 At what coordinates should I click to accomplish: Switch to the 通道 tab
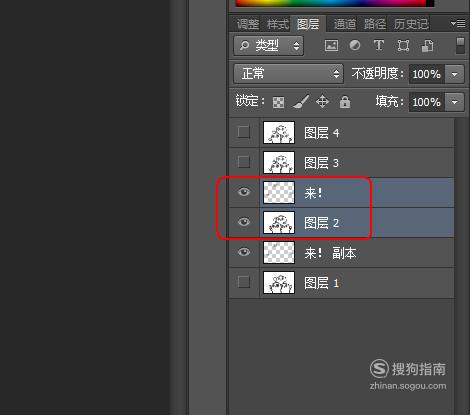345,24
